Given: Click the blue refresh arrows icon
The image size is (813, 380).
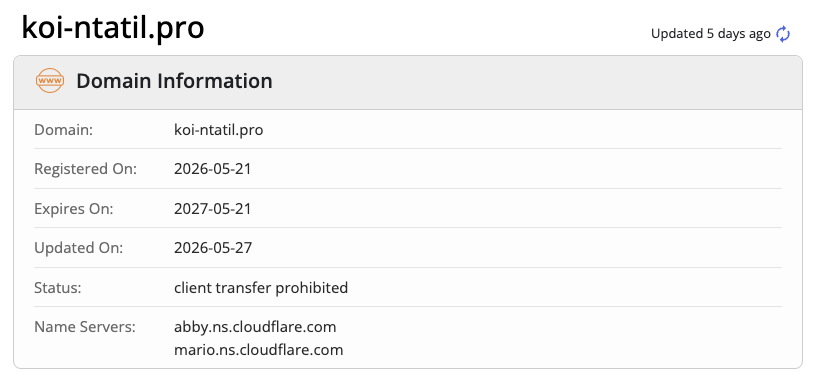Looking at the screenshot, I should point(782,34).
